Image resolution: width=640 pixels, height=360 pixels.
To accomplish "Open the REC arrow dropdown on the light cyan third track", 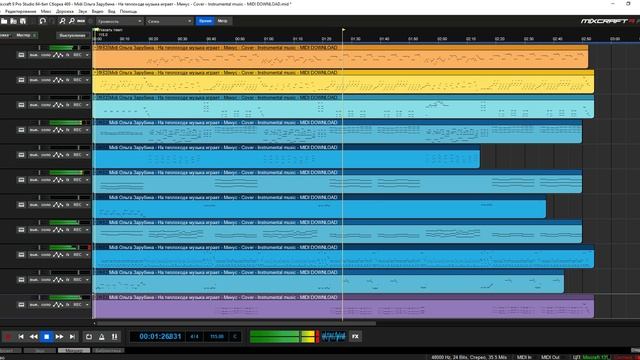I will click(x=87, y=105).
